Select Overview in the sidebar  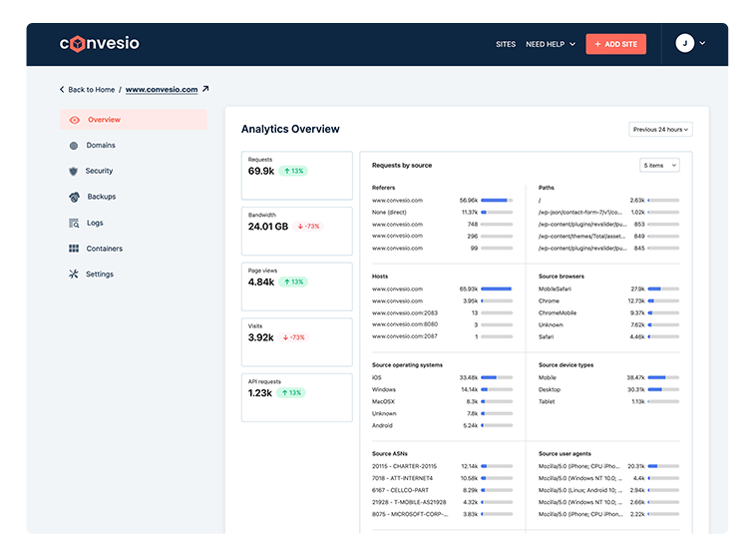tap(134, 120)
